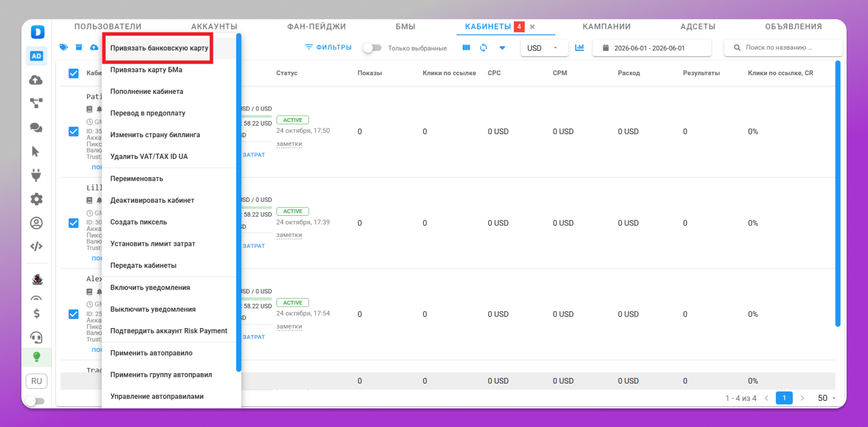Switch to the КАМПАНИИ tab

coord(606,27)
